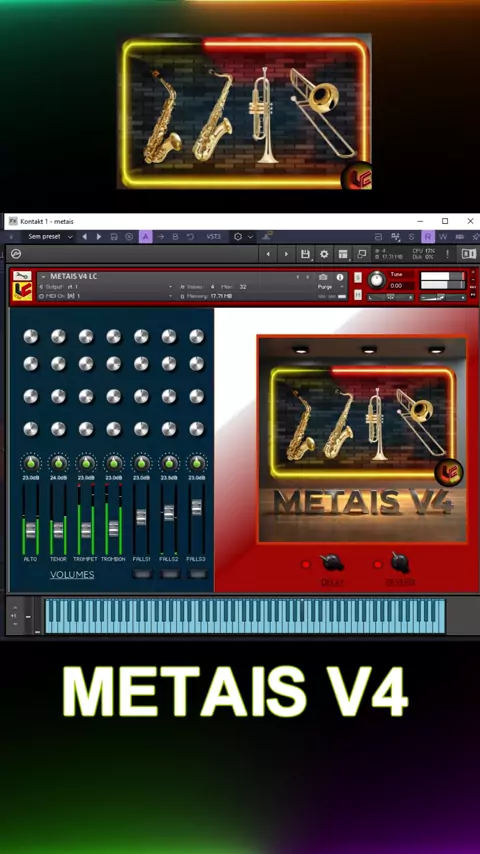Click the Kontakt logo icon

click(x=16, y=254)
